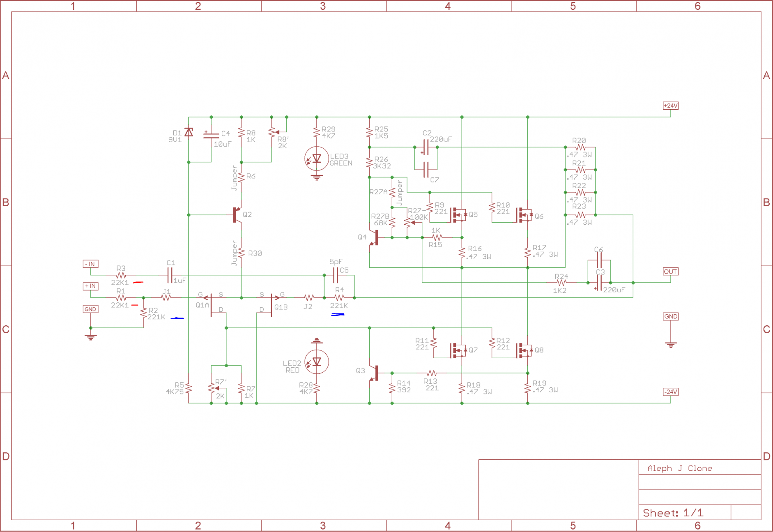This screenshot has width=773, height=532.
Task: Select the D1 9V1 zener diode symbol
Action: 189,132
